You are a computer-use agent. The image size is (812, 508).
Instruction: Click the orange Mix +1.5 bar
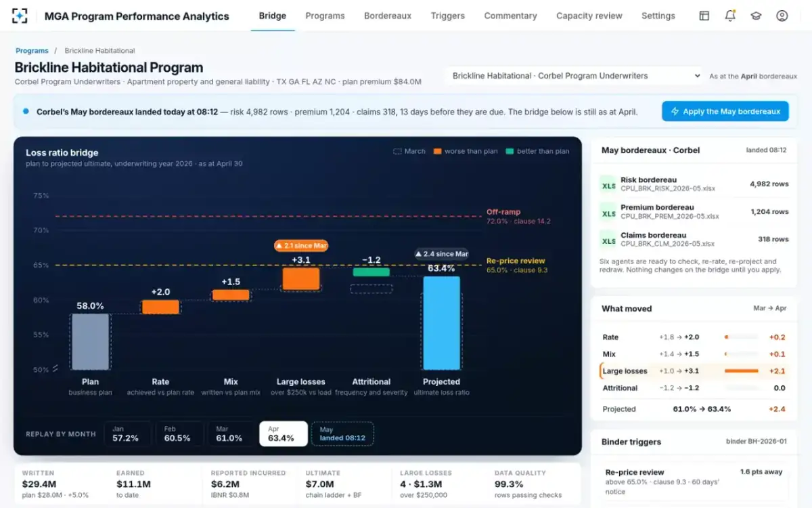tap(231, 295)
